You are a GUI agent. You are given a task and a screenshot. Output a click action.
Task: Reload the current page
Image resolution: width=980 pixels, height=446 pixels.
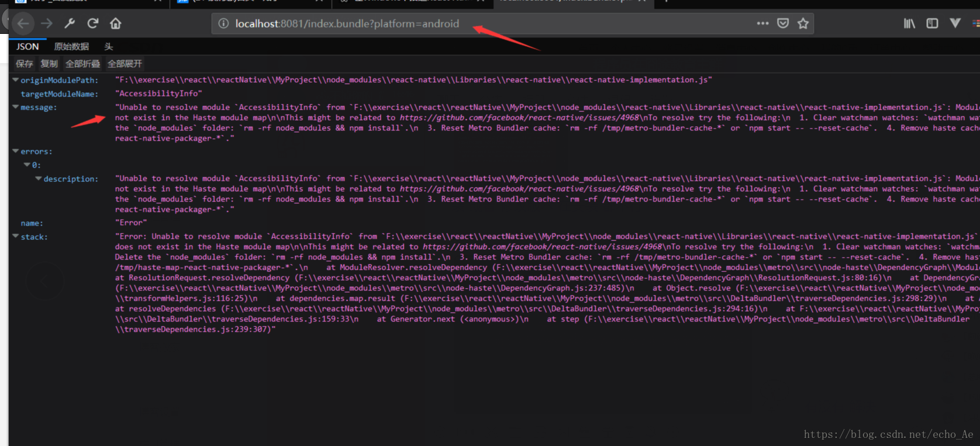pos(92,23)
